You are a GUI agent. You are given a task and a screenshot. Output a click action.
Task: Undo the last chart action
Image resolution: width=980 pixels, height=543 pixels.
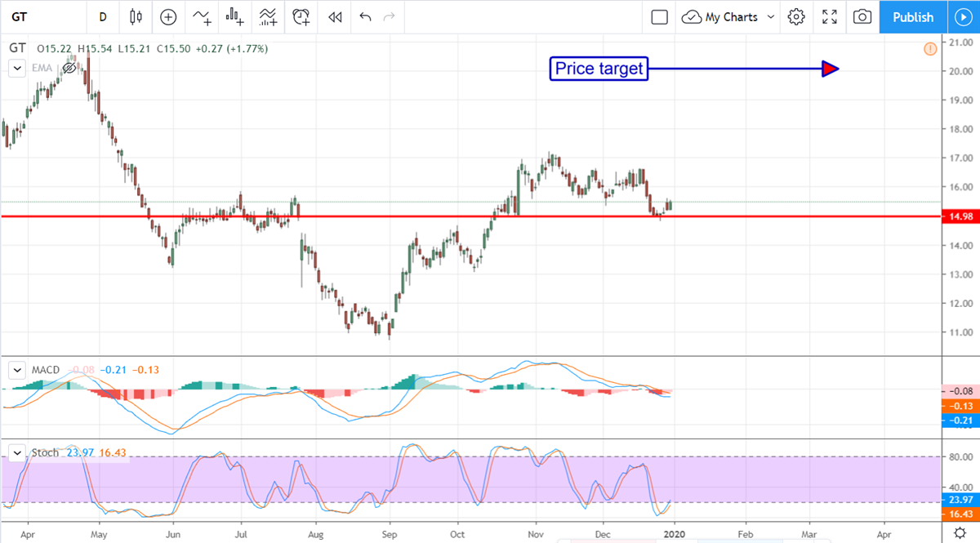pos(365,16)
